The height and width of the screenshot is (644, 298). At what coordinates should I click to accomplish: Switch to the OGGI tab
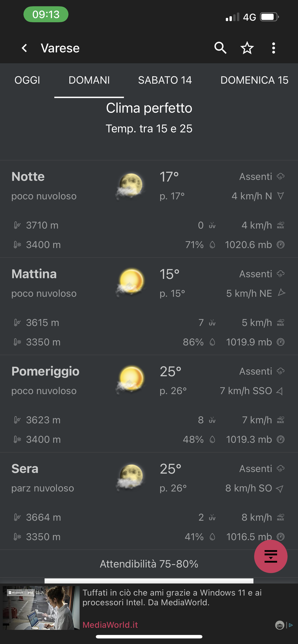point(27,80)
